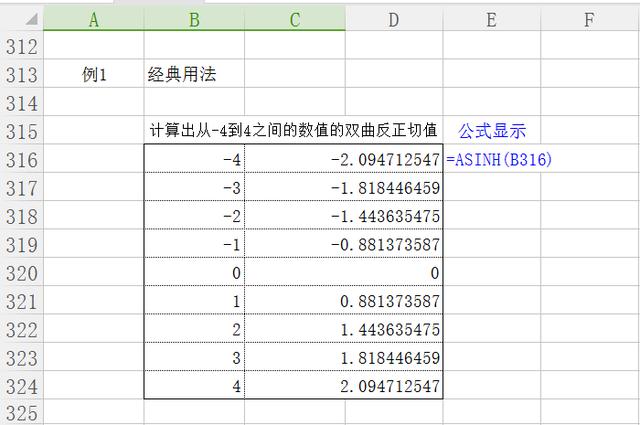Select row 312 header
Screen dimensions: 640x425
click(21, 46)
